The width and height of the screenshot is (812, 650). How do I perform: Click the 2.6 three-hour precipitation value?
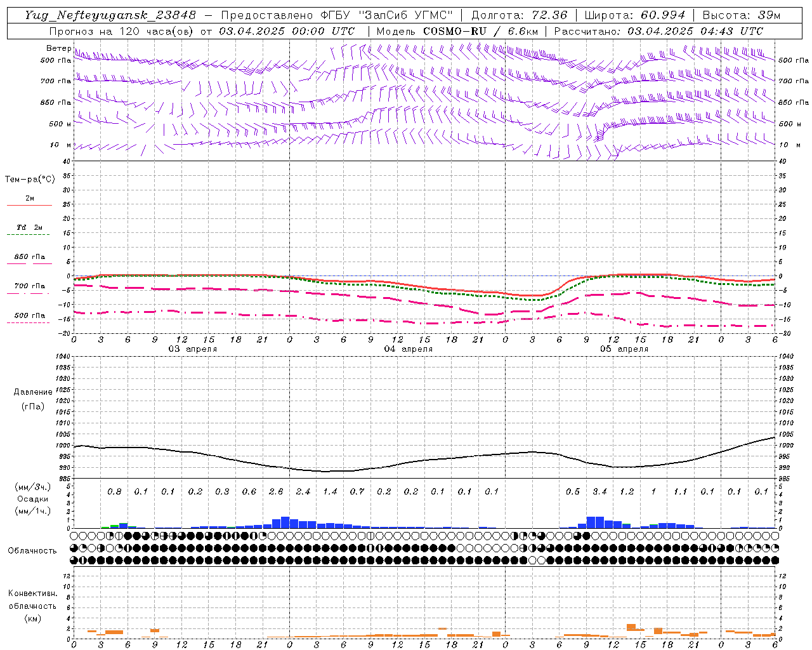[x=276, y=491]
